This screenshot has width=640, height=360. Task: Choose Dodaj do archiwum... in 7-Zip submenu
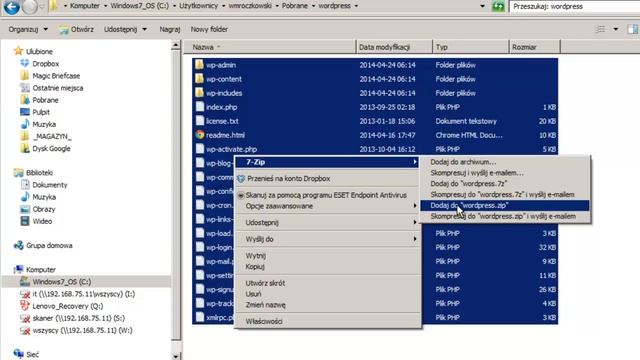(x=505, y=162)
